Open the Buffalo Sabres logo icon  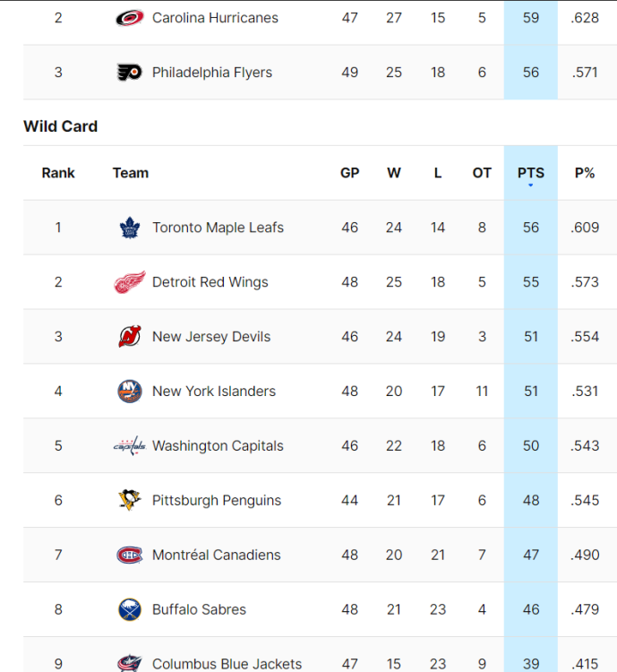(x=130, y=610)
